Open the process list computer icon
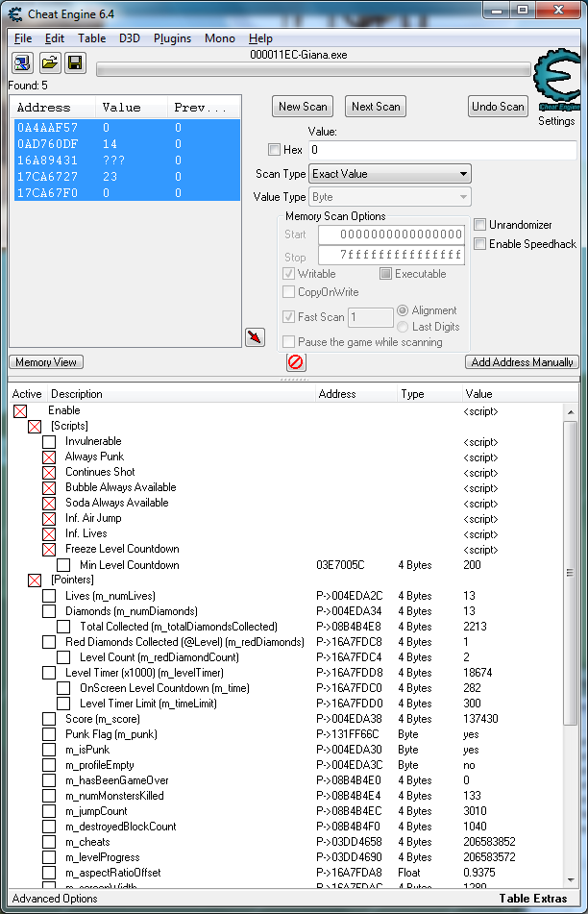This screenshot has width=588, height=914. point(23,63)
